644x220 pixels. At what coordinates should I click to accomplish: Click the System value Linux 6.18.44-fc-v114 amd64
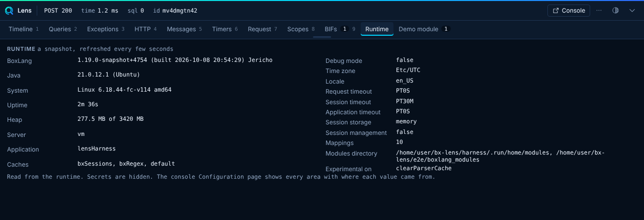click(124, 90)
